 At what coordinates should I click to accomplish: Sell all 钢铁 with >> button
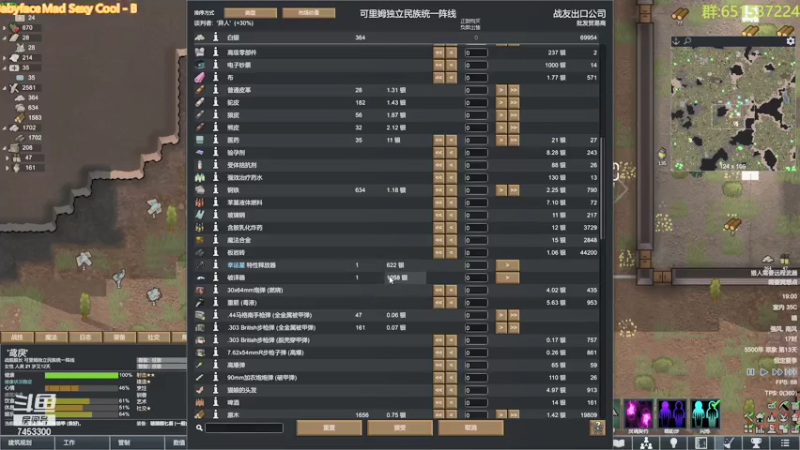tap(514, 190)
